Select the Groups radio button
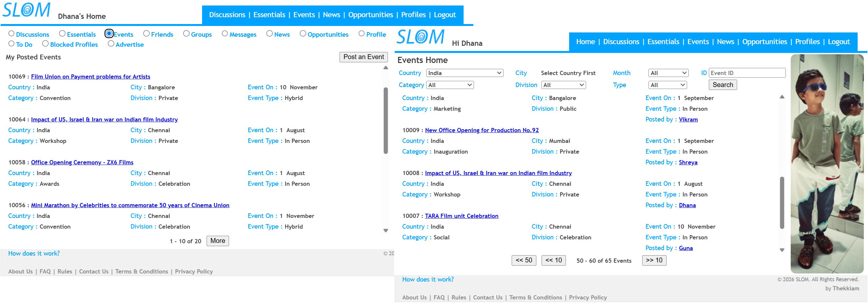868x303 pixels. click(186, 34)
